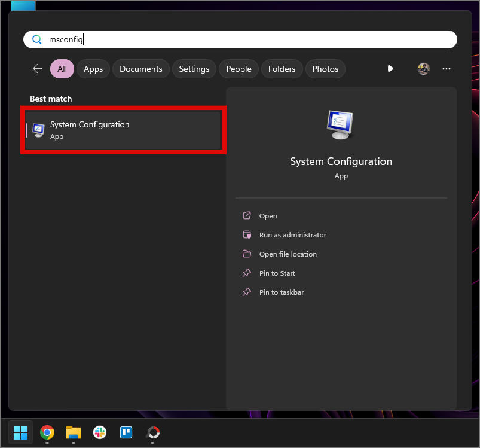
Task: Open Google Chrome from the taskbar
Action: coord(47,432)
